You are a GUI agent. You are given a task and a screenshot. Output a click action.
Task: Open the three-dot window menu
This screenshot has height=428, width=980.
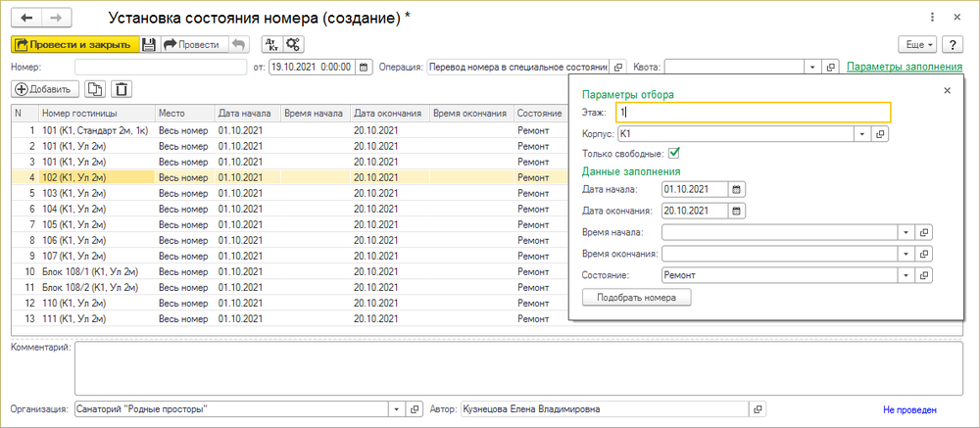933,18
